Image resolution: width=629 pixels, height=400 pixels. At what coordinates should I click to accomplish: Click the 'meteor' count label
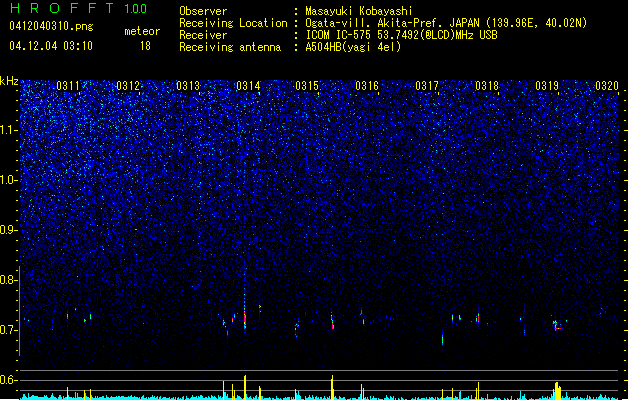pos(142,31)
